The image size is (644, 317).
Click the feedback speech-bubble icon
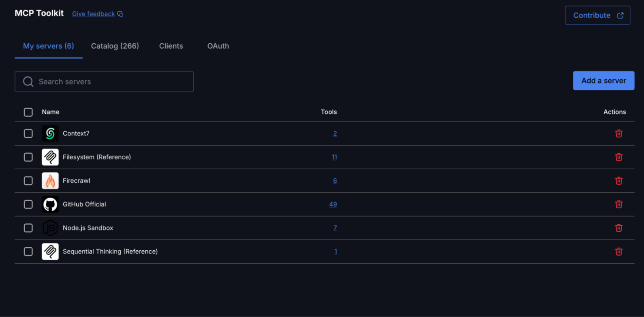[x=120, y=14]
